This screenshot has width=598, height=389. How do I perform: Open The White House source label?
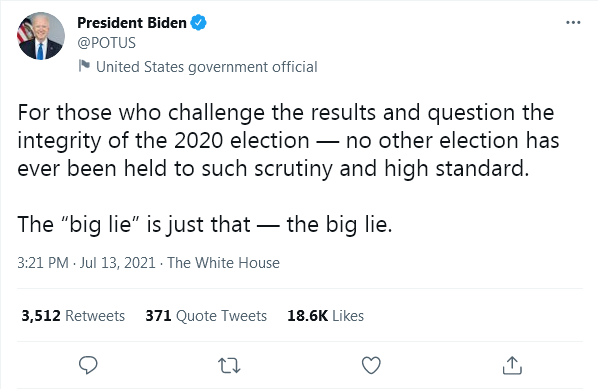[x=223, y=263]
